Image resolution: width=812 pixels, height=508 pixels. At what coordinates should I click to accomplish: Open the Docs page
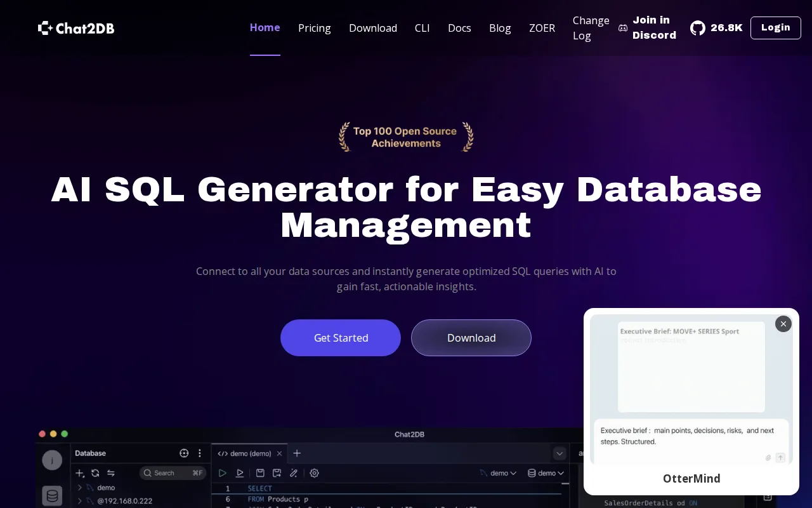coord(459,28)
